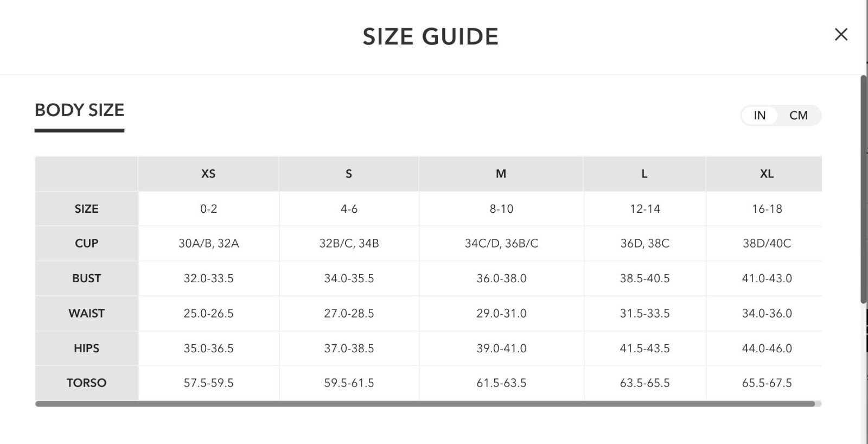The width and height of the screenshot is (868, 444).
Task: Click the TORSO row label
Action: [x=86, y=383]
